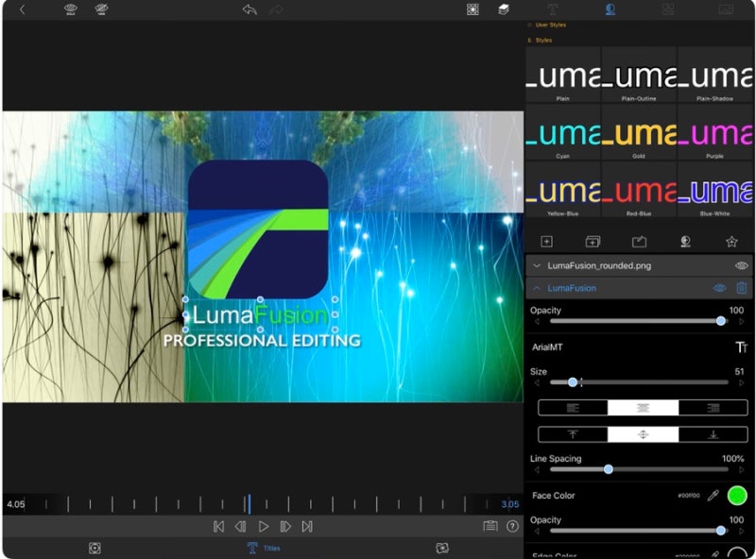Align text to the bottom

point(713,434)
